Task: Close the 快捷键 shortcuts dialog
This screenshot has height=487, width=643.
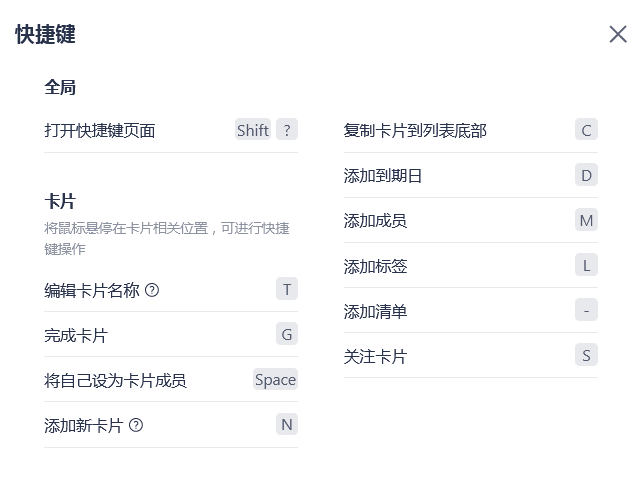Action: coord(618,34)
